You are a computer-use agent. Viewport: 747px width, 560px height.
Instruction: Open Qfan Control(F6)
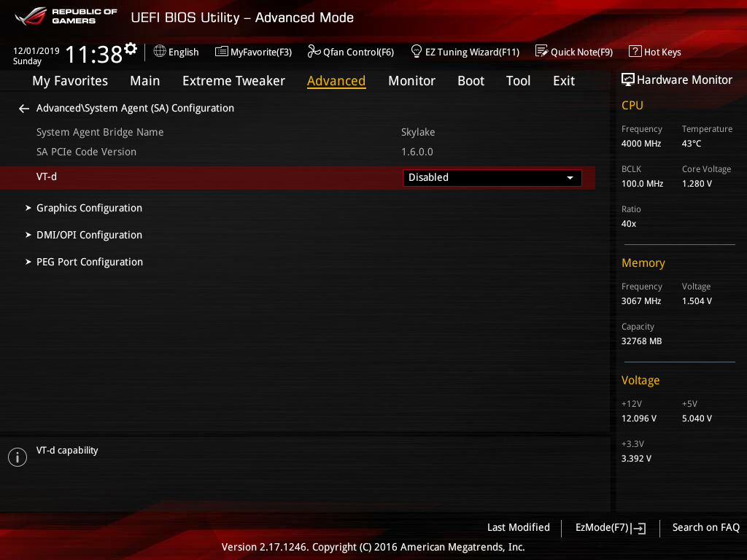(x=351, y=52)
